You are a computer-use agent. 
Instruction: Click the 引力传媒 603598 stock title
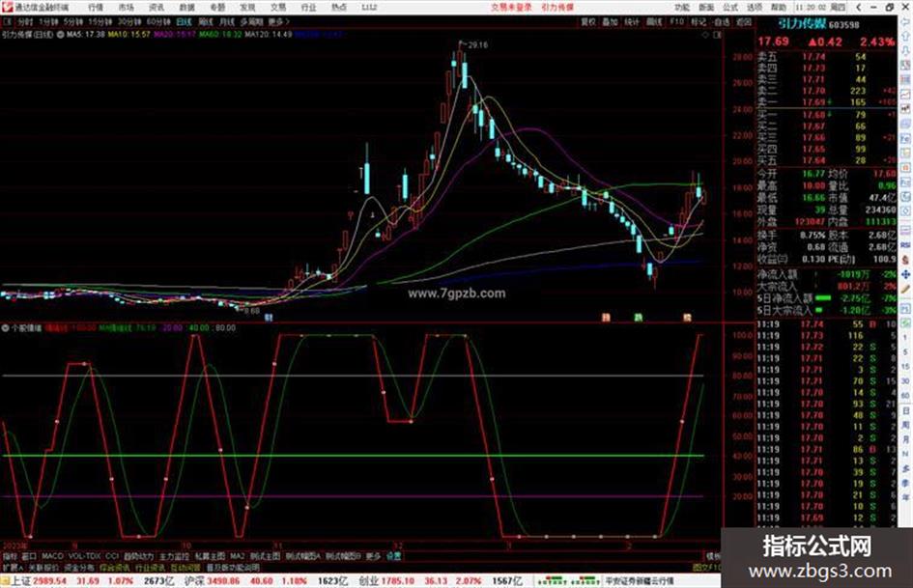[x=818, y=24]
